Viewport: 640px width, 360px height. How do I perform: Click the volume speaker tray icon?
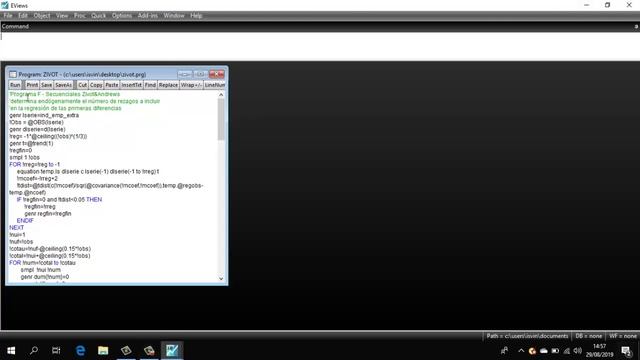tap(578, 351)
